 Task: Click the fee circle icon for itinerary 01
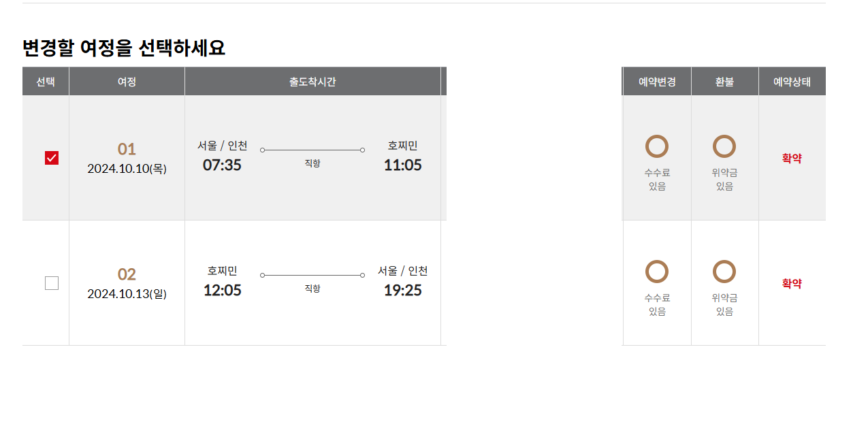(x=657, y=146)
